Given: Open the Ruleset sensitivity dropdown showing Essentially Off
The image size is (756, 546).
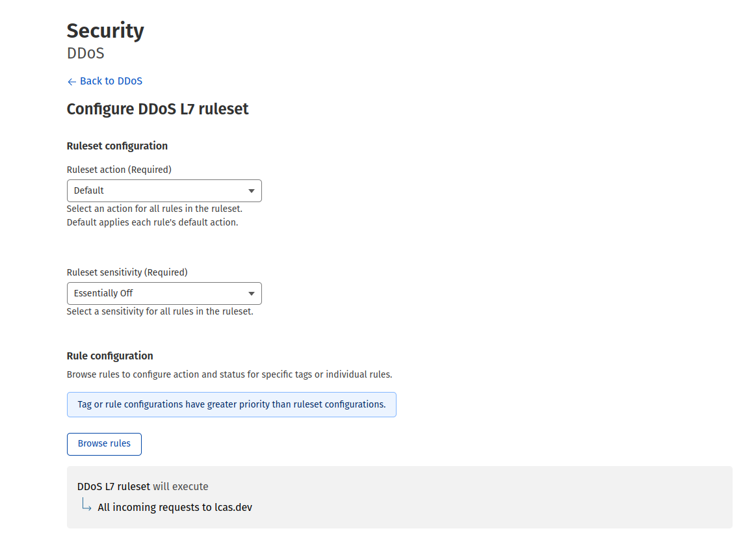Looking at the screenshot, I should coord(164,293).
